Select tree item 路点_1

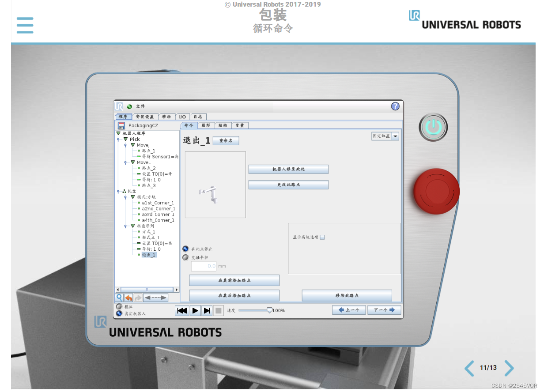coord(148,151)
